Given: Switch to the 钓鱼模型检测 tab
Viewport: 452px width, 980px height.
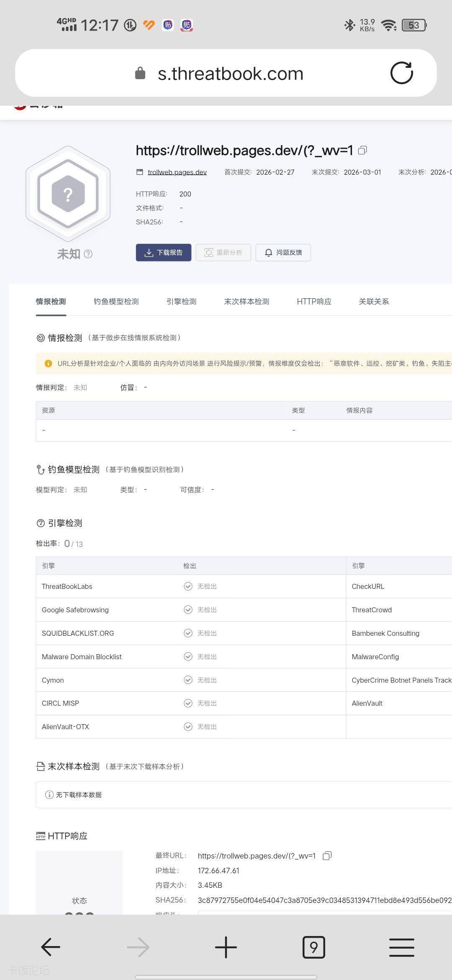Looking at the screenshot, I should click(116, 302).
